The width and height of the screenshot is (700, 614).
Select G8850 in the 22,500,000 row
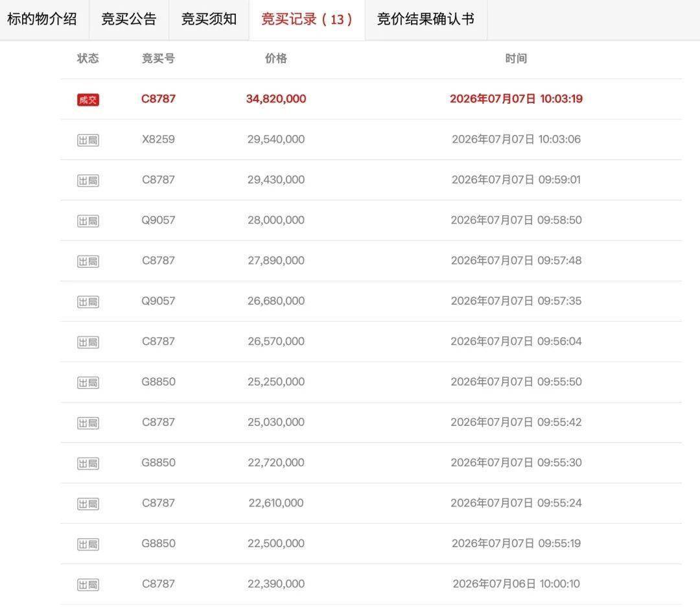(159, 543)
